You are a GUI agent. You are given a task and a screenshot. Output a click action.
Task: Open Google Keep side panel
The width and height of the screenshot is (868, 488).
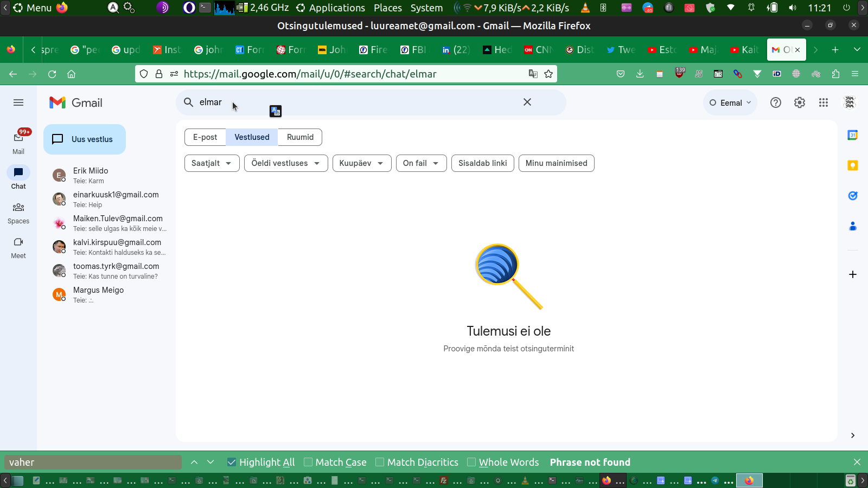[853, 165]
